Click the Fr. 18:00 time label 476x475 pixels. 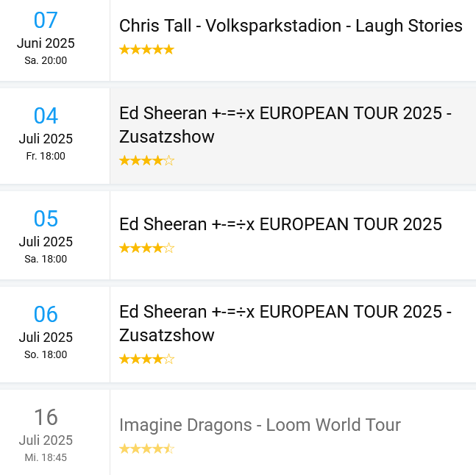46,156
